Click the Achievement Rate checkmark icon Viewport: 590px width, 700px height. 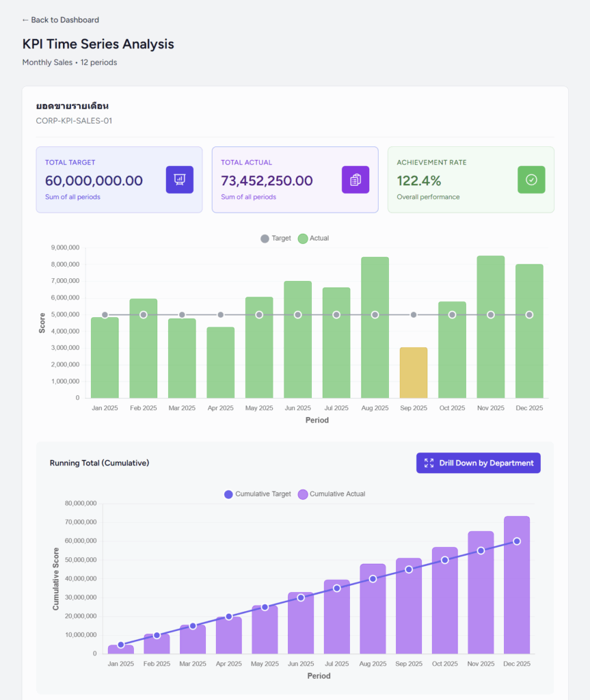click(x=531, y=180)
